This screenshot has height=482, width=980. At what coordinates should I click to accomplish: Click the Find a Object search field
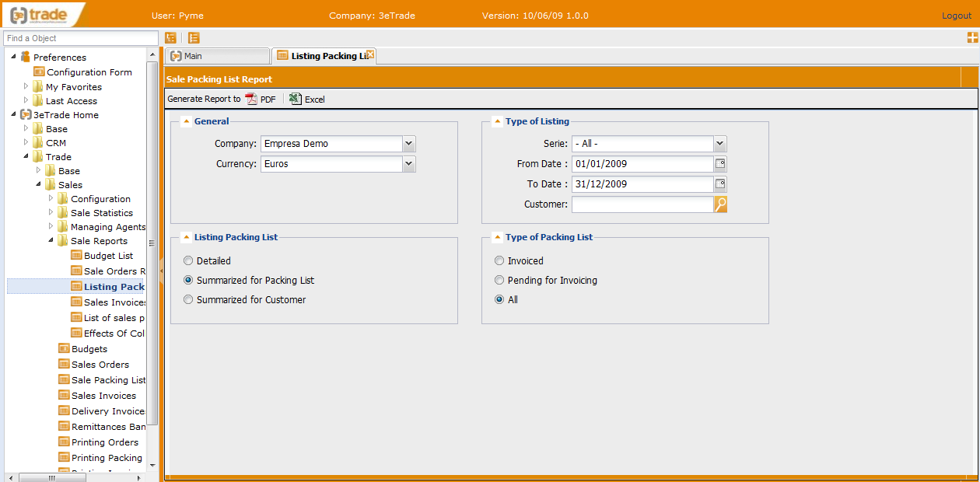tap(81, 38)
